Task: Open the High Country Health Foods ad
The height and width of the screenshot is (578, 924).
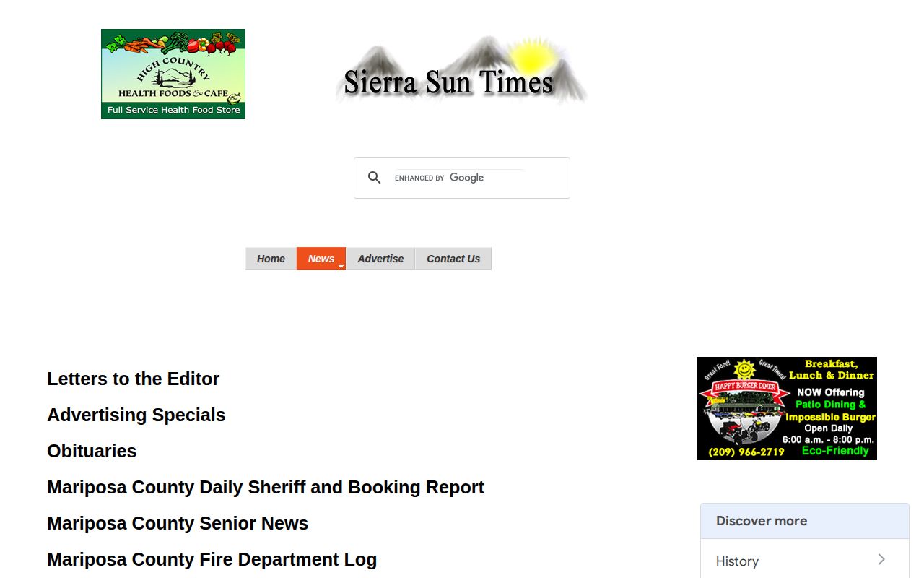Action: [173, 74]
